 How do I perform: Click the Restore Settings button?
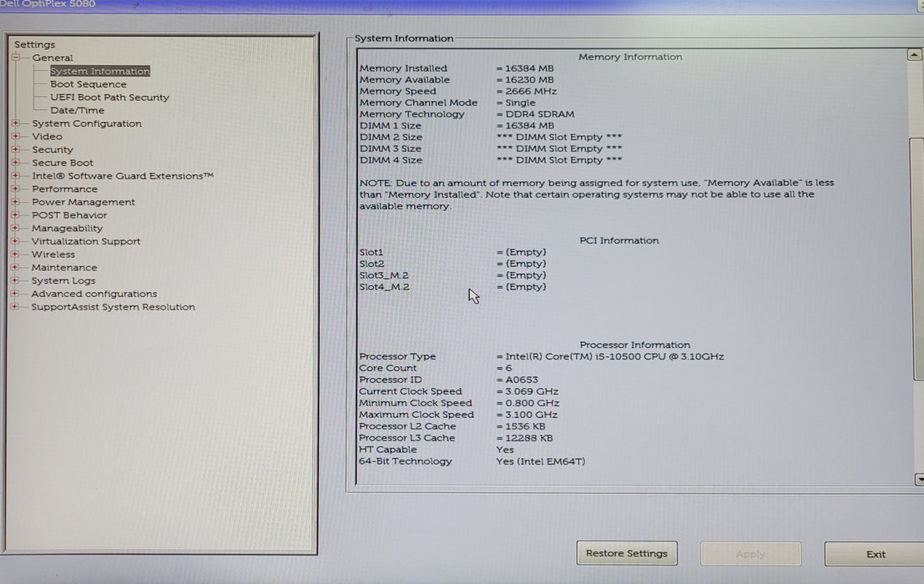pos(626,553)
